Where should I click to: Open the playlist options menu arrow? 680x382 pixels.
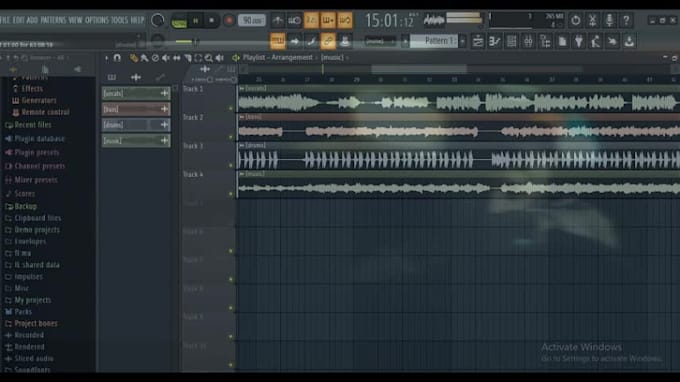click(107, 58)
